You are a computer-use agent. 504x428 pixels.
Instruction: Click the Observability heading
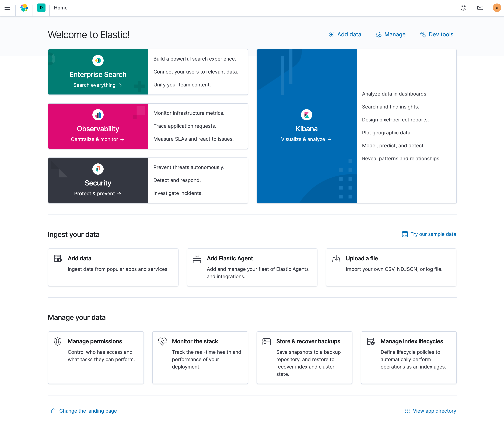(98, 129)
